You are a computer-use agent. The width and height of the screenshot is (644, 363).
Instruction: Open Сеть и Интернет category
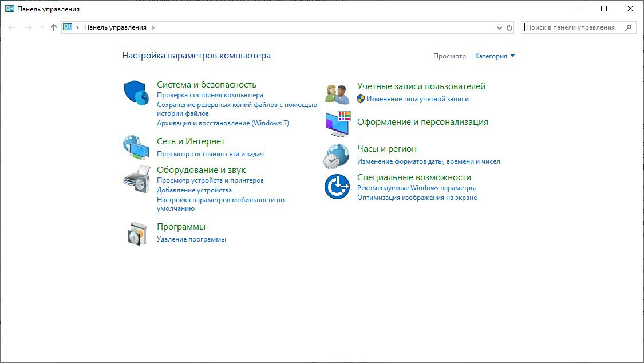(191, 141)
